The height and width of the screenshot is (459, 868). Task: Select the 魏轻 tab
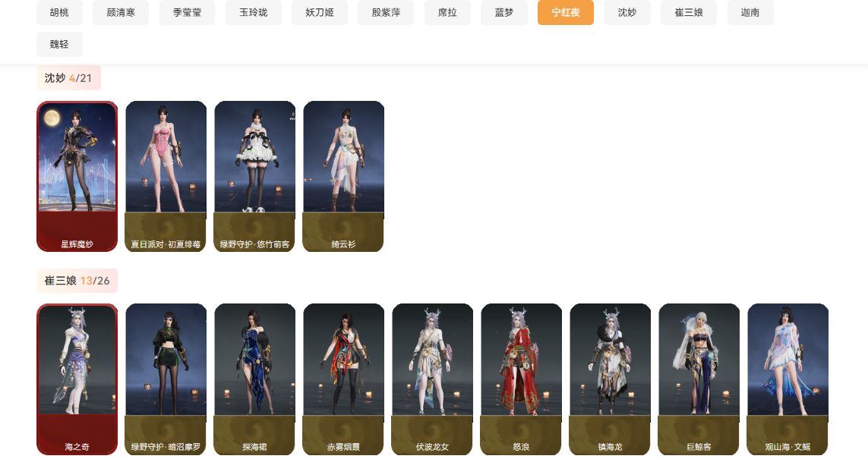pos(59,44)
